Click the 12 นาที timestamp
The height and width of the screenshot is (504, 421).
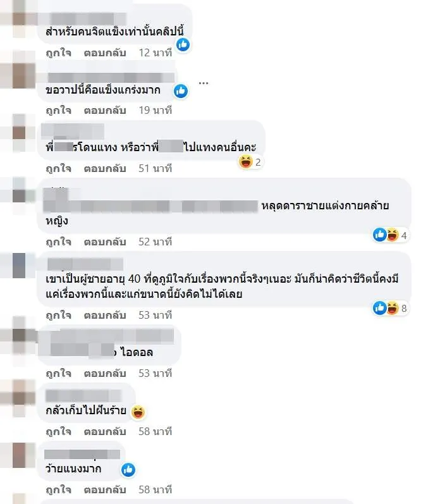click(x=156, y=52)
